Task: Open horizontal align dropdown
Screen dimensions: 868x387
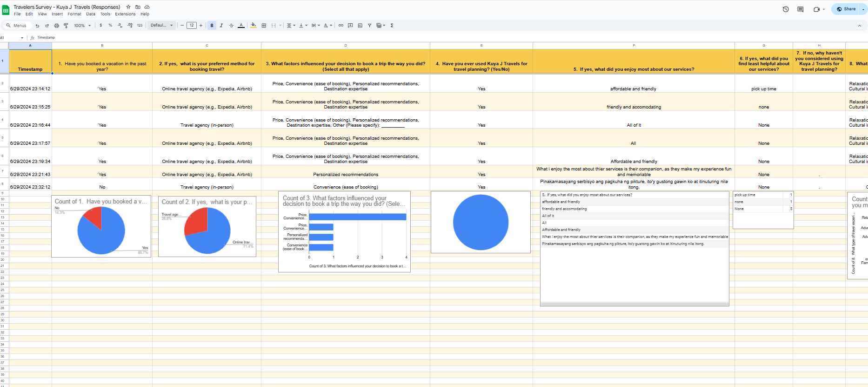Action: click(x=291, y=26)
